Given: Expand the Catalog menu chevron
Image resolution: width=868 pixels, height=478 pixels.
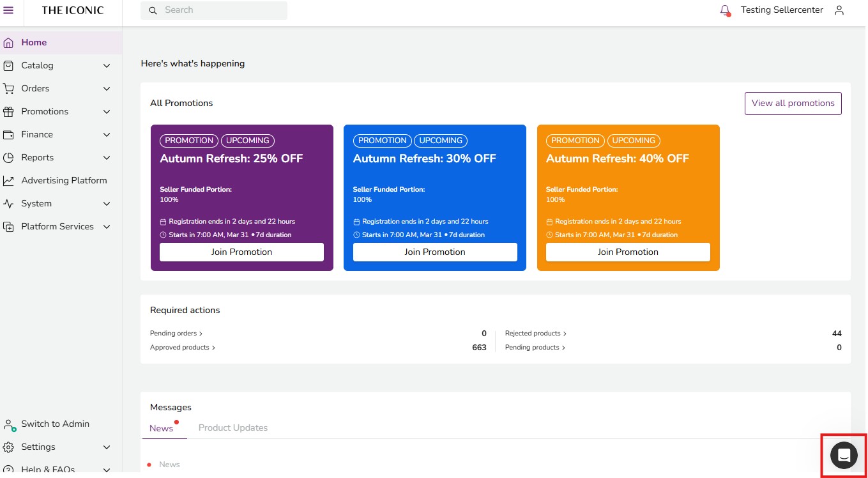Looking at the screenshot, I should (107, 66).
